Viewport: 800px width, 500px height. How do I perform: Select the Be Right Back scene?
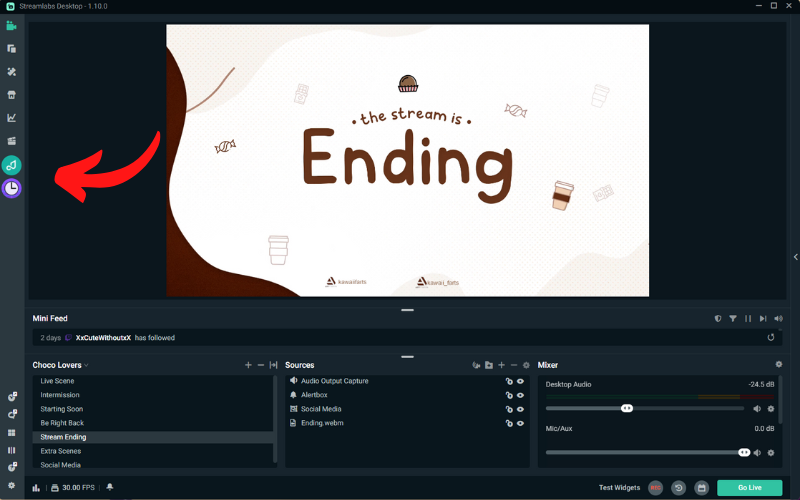[x=62, y=423]
